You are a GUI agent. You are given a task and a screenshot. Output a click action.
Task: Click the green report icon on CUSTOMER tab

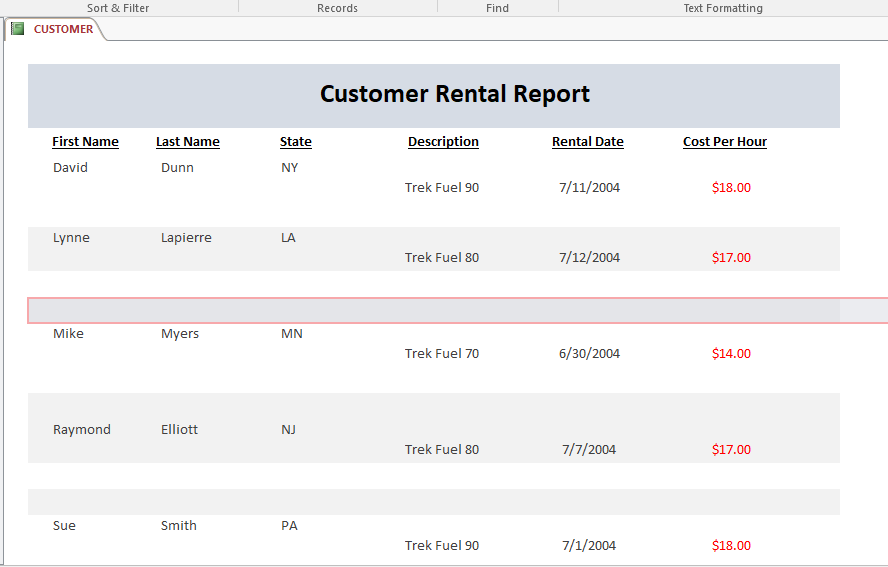tap(18, 29)
